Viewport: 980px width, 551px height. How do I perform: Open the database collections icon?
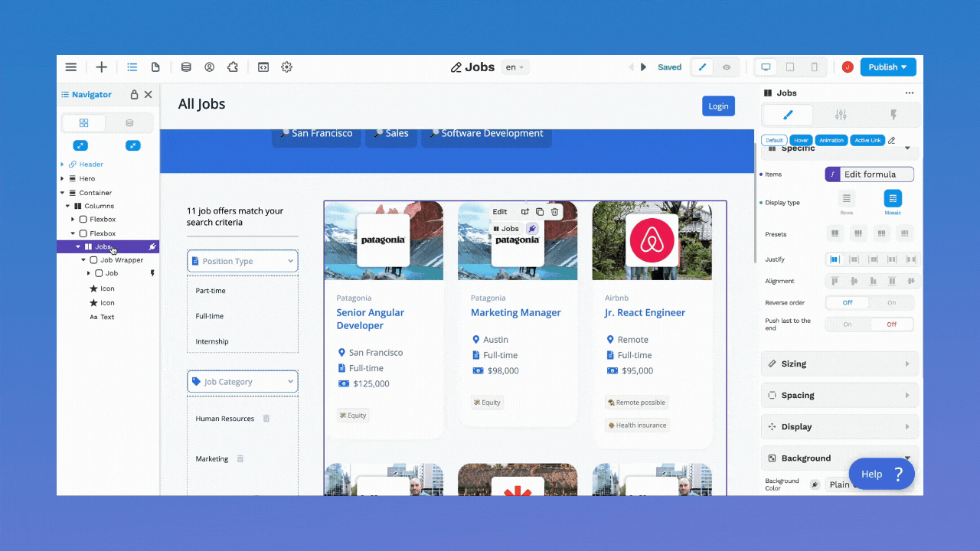tap(186, 67)
